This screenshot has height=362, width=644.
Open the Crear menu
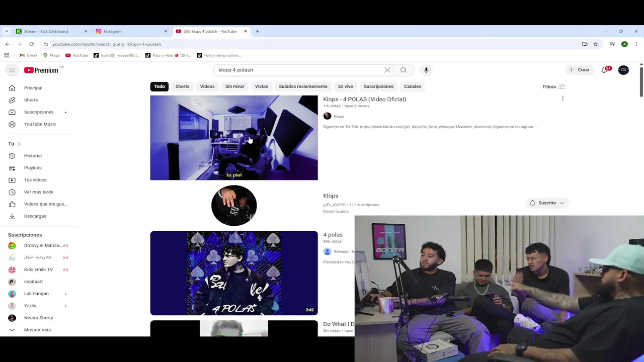[x=579, y=70]
